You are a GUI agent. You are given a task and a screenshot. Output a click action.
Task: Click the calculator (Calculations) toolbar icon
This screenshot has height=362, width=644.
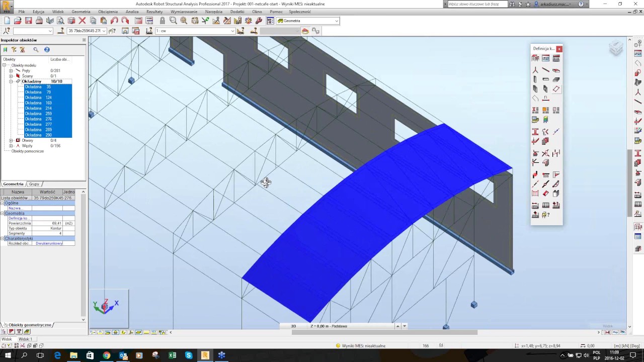139,21
